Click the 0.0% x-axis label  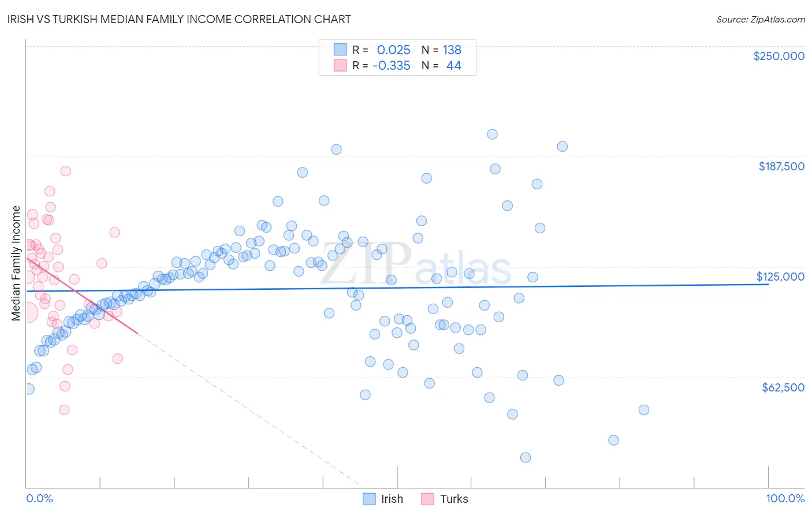click(39, 498)
